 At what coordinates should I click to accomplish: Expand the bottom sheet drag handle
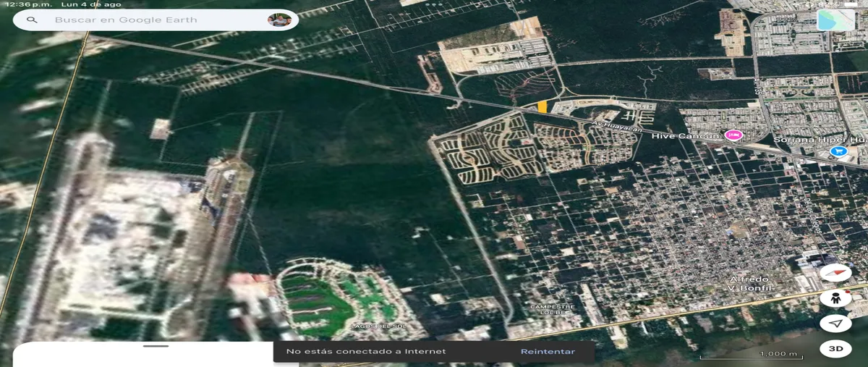point(156,346)
